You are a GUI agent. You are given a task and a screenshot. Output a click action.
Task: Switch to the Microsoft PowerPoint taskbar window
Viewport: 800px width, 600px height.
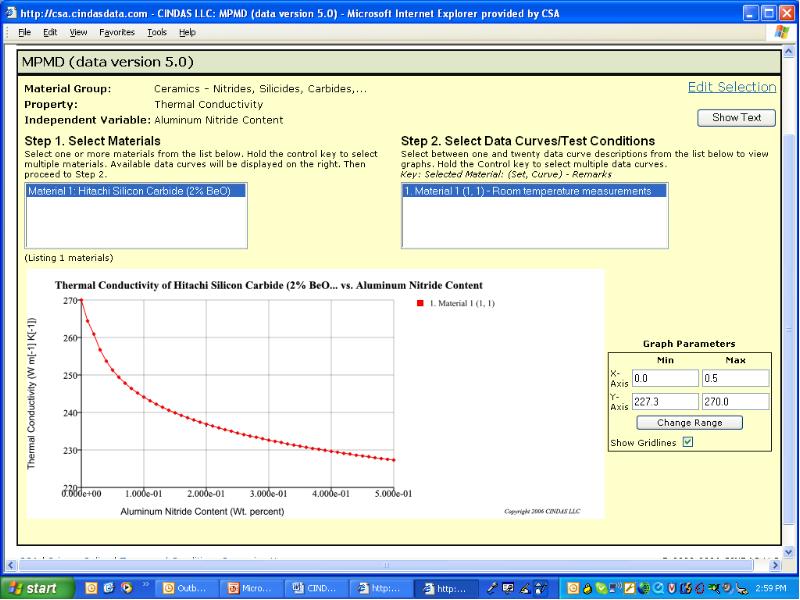click(x=253, y=588)
